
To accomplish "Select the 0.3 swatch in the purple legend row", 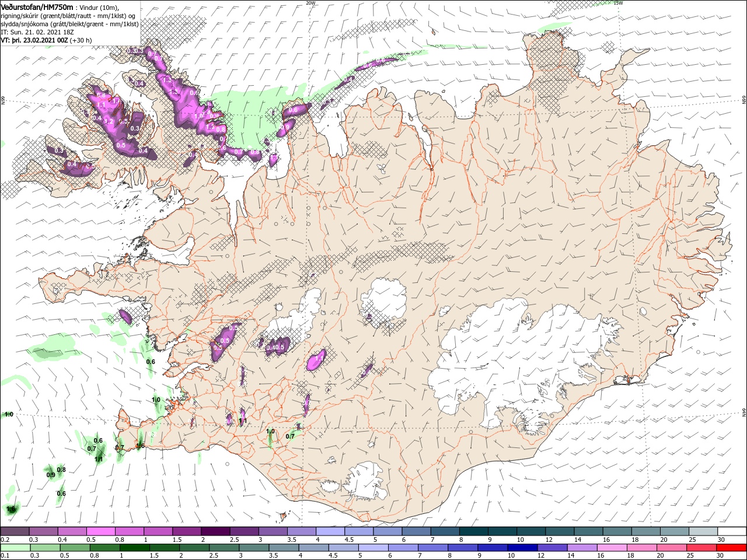I will pos(43,531).
